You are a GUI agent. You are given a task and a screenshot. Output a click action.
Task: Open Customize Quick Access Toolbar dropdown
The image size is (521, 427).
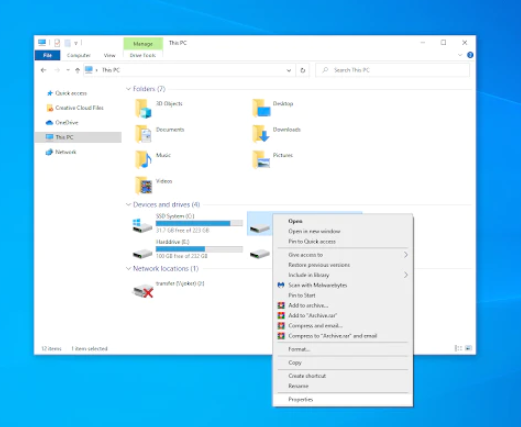click(76, 43)
